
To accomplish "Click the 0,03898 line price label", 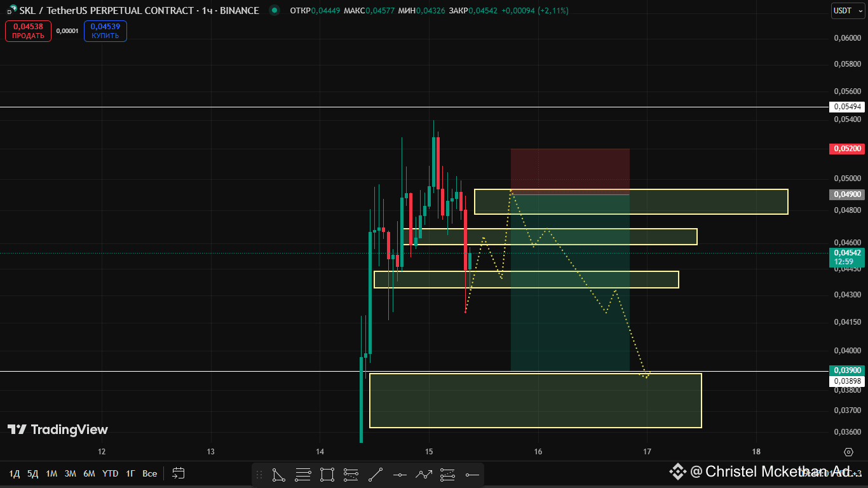I will [846, 381].
